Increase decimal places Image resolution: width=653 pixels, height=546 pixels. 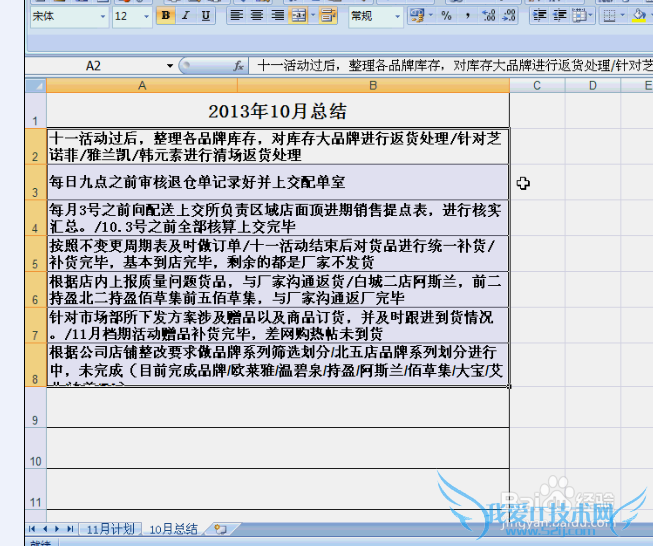click(x=488, y=16)
